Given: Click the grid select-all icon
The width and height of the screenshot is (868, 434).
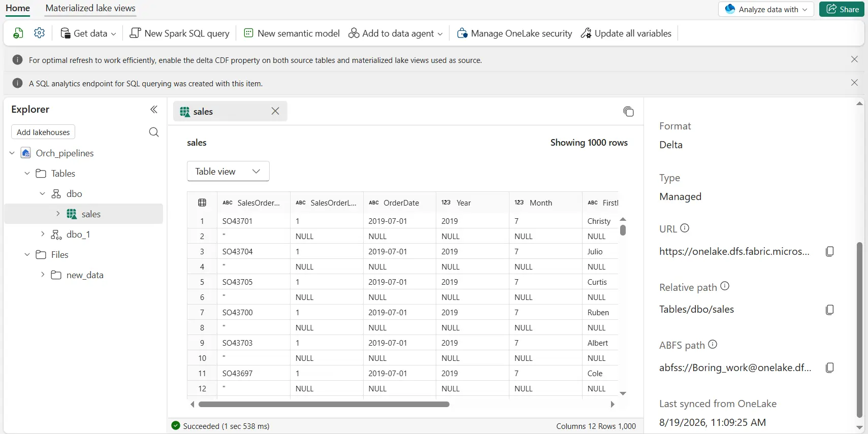Looking at the screenshot, I should point(202,203).
